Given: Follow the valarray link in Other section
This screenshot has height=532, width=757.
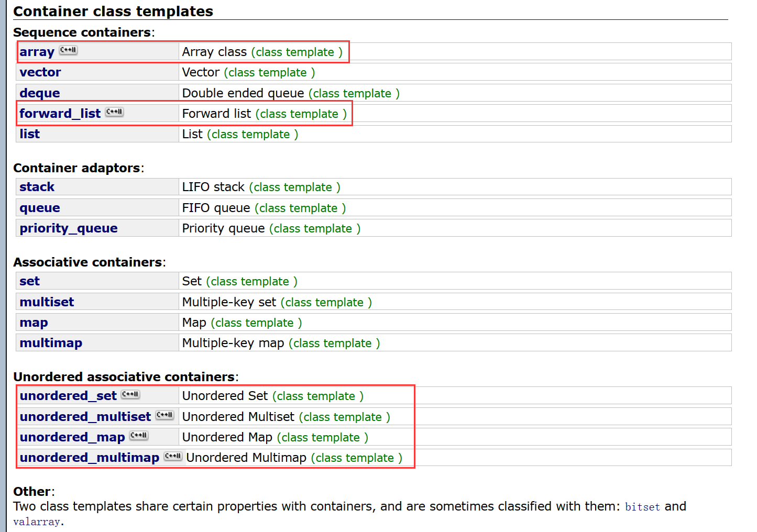Looking at the screenshot, I should click(x=37, y=522).
